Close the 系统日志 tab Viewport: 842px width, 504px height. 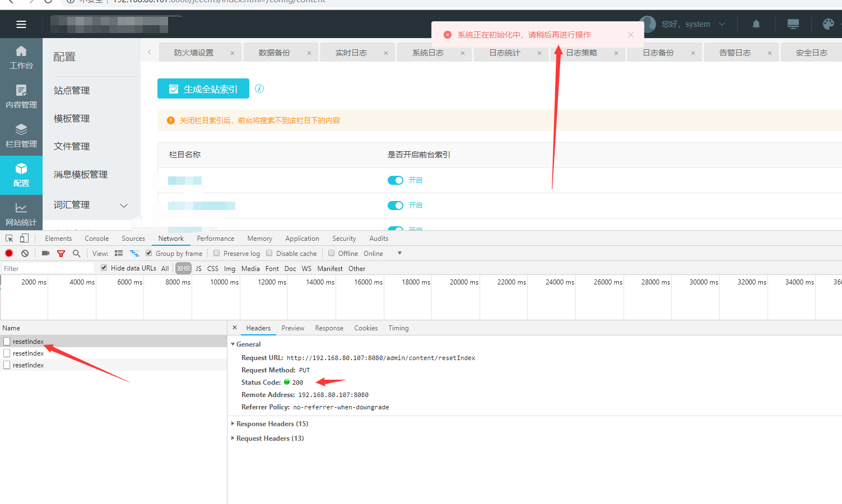click(x=463, y=53)
